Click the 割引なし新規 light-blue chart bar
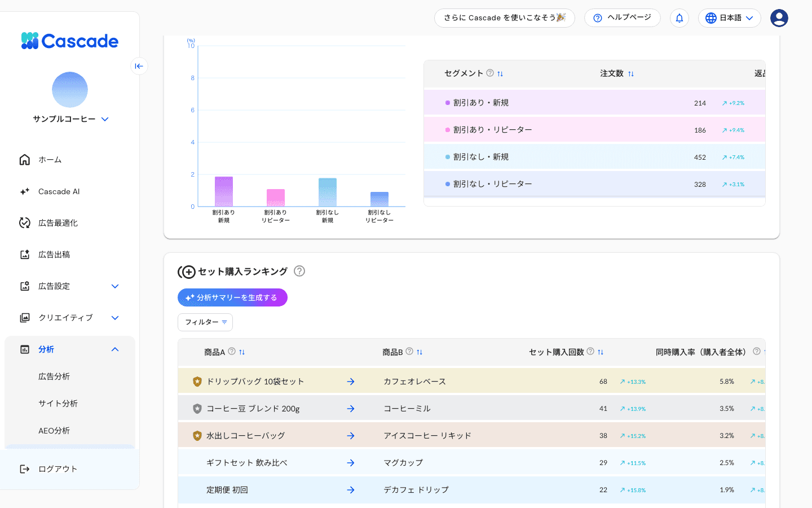The width and height of the screenshot is (812, 508). point(328,192)
